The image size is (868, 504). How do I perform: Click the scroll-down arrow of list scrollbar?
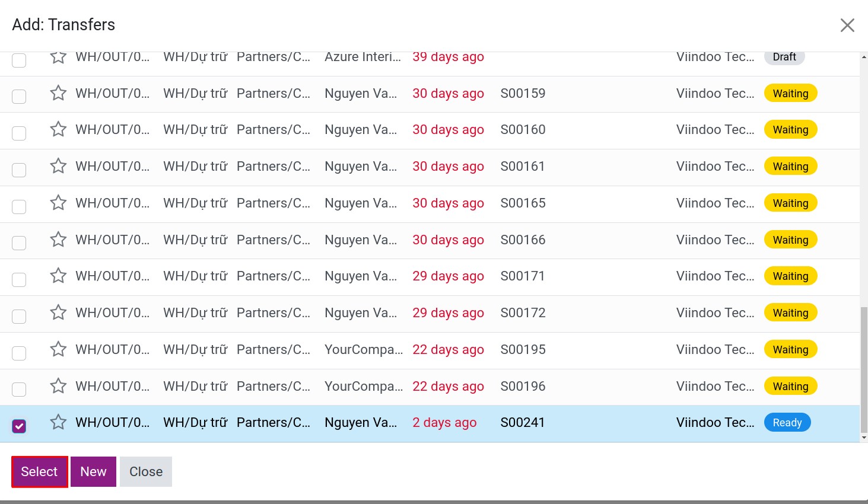pyautogui.click(x=864, y=438)
